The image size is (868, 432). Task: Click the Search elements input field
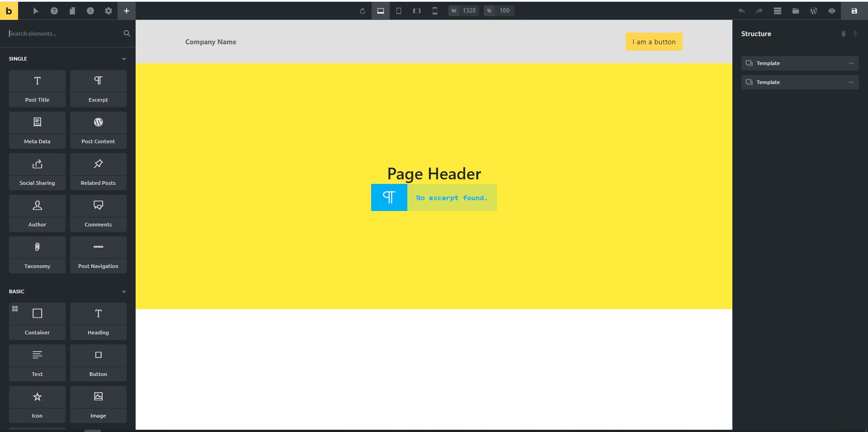pos(63,33)
